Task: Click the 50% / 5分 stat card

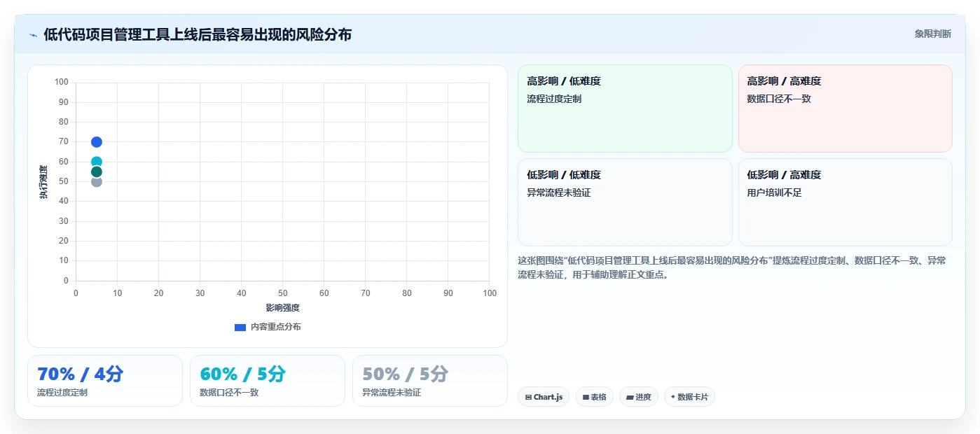Action: click(430, 381)
